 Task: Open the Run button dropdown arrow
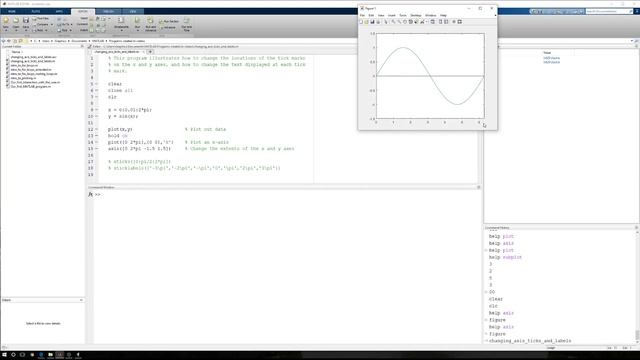(x=138, y=30)
